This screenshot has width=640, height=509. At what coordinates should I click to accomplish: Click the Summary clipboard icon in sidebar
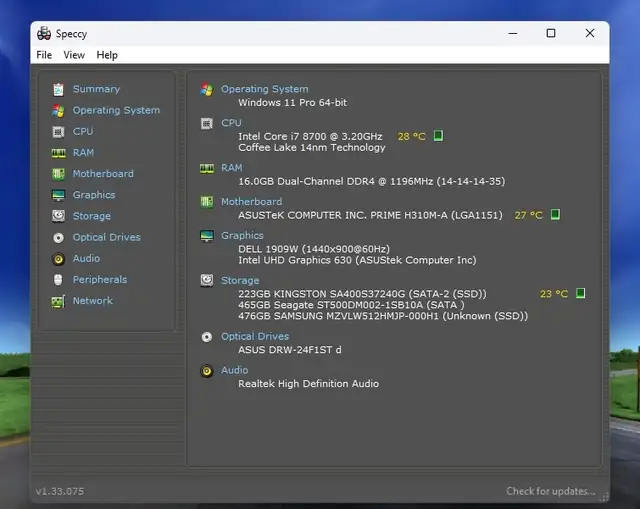[58, 89]
